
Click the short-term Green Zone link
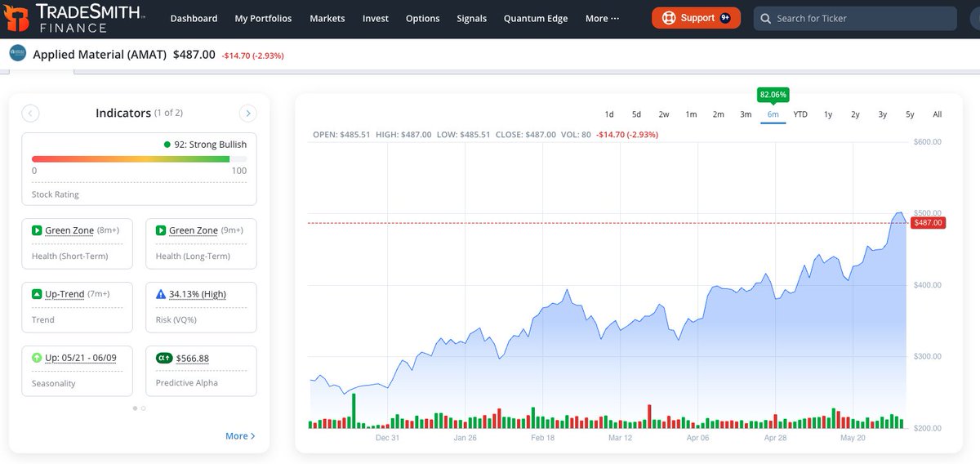(69, 230)
